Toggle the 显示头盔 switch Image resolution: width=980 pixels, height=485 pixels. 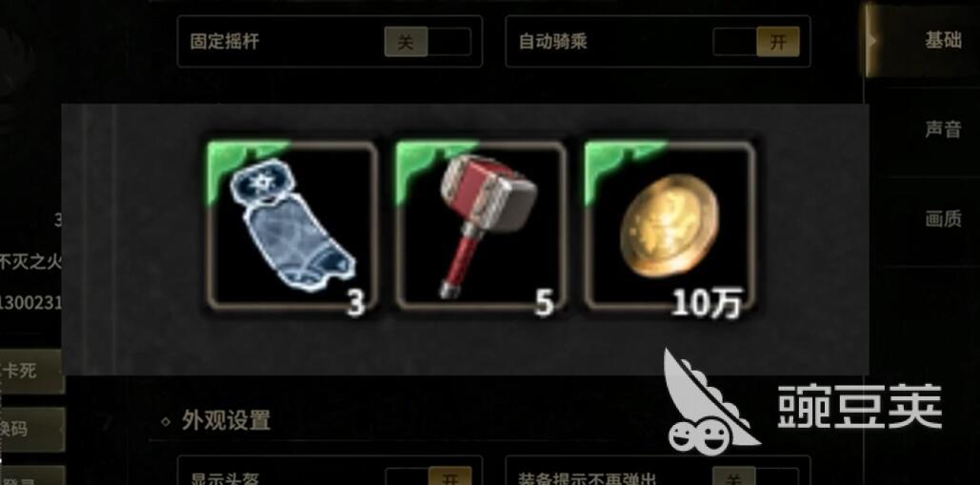(x=428, y=477)
